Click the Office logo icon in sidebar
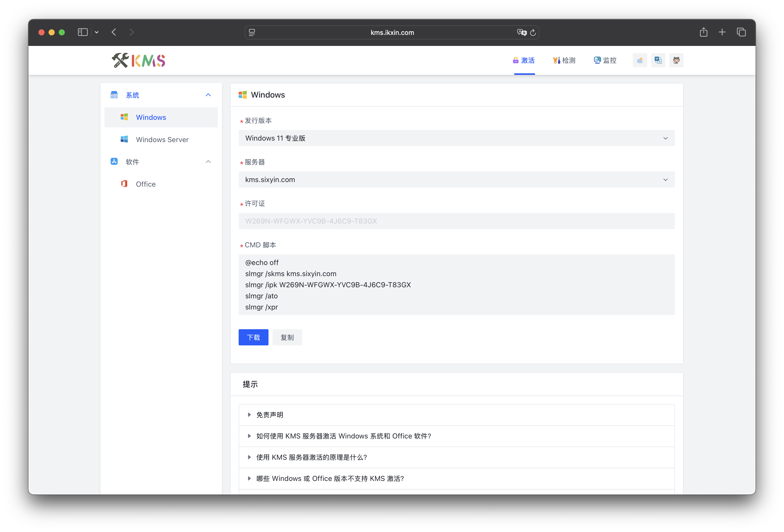 124,184
